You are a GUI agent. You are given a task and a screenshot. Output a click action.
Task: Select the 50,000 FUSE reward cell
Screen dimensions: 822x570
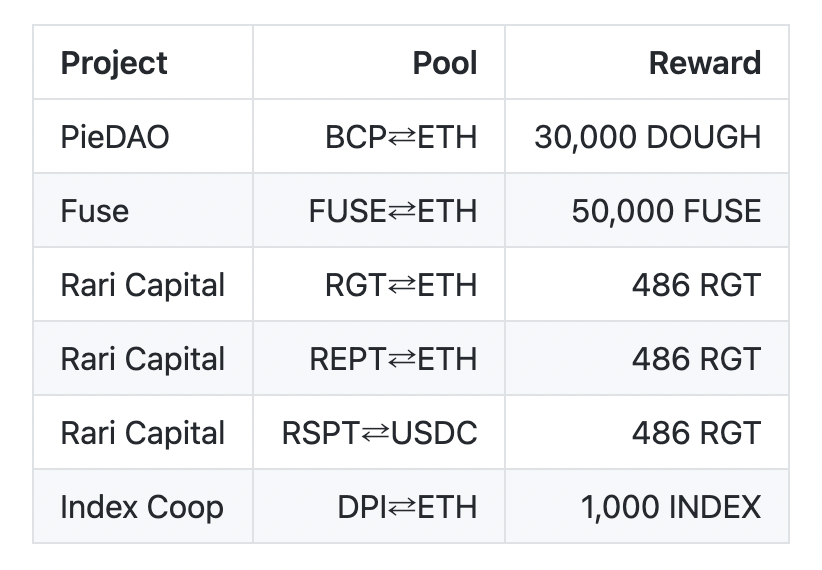click(x=666, y=211)
